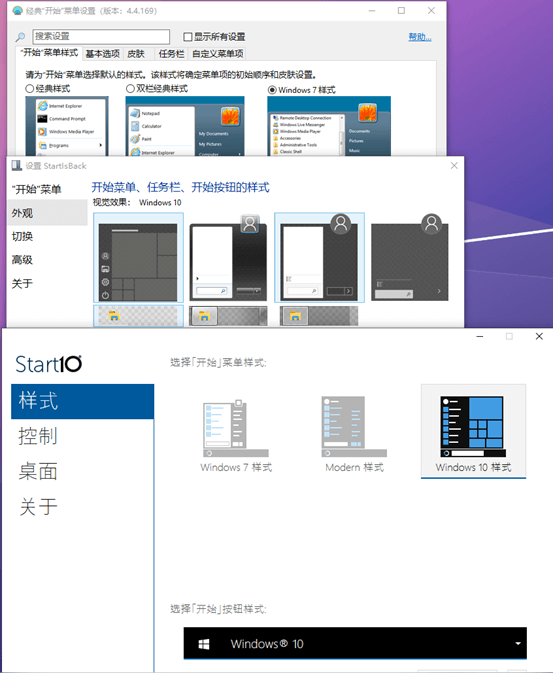This screenshot has width=553, height=673.
Task: Pick the third taskbar style in StartIsBack
Action: pos(319,316)
